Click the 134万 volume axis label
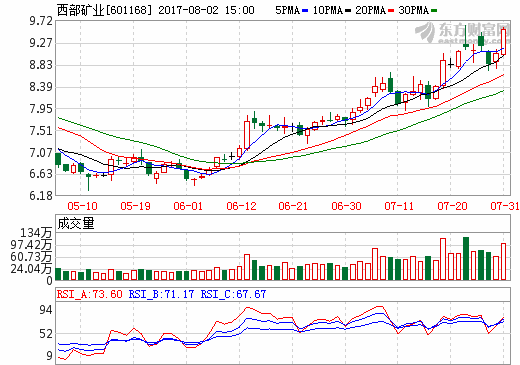 [x=37, y=233]
